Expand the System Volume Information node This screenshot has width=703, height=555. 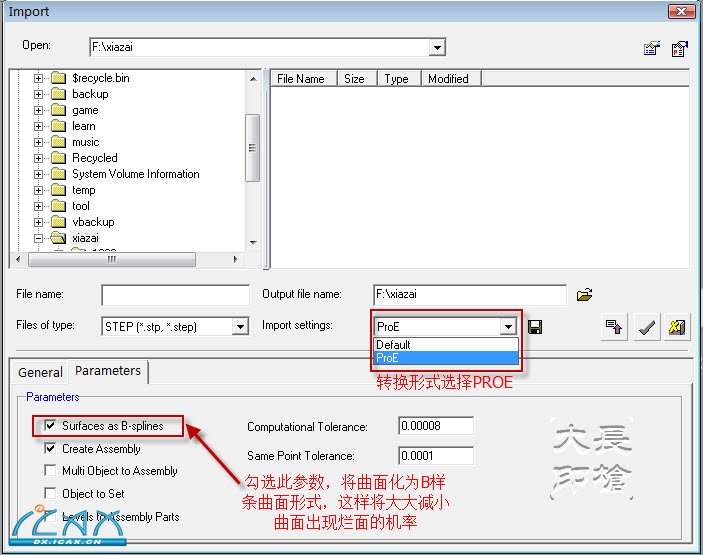point(39,174)
